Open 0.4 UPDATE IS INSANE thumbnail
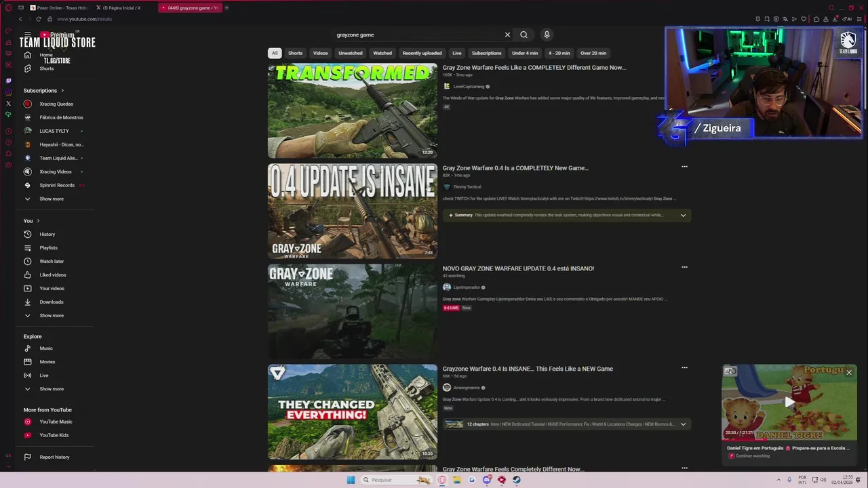Image resolution: width=868 pixels, height=488 pixels. (353, 211)
